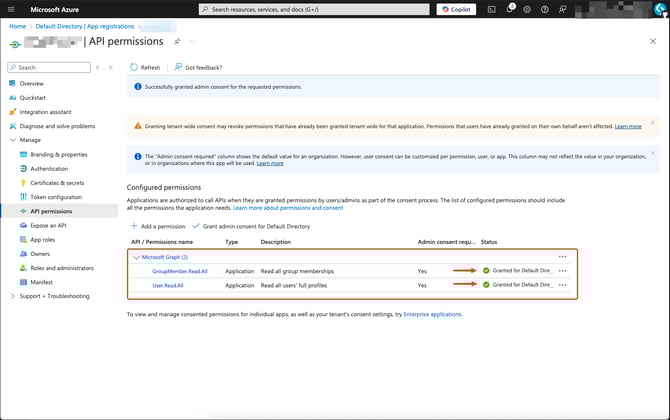Screen dimensions: 670x420
Task: Open the portal settings gear
Action: (528, 9)
